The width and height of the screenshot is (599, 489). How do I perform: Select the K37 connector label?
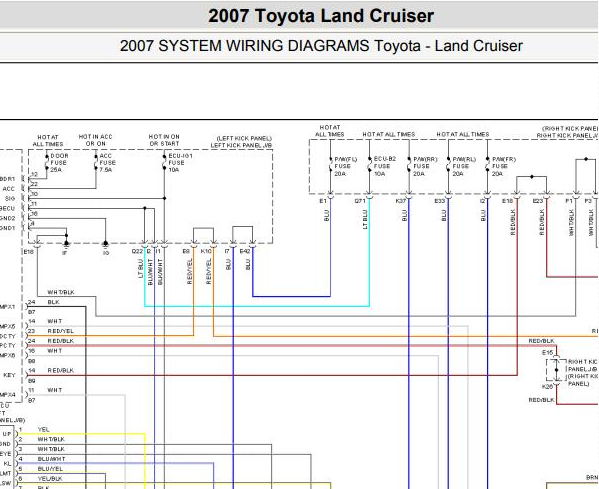point(401,201)
